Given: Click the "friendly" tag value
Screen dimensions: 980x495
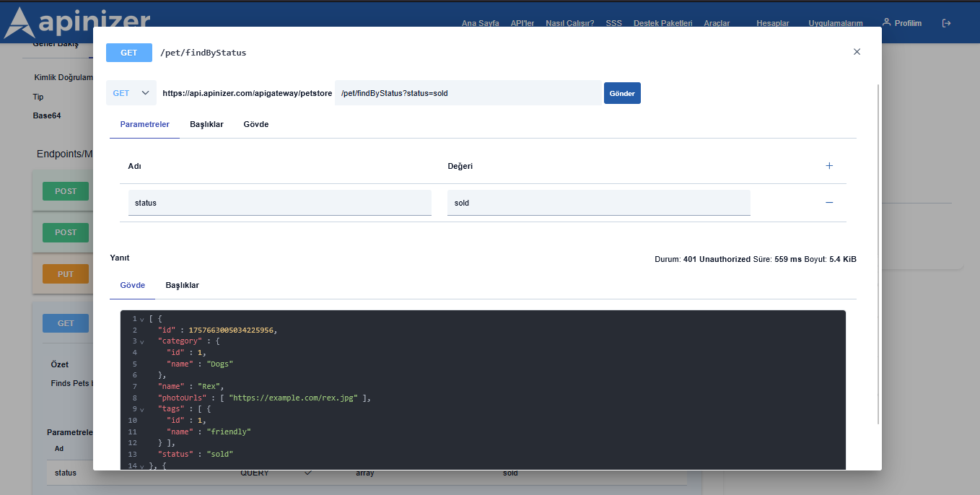Looking at the screenshot, I should [x=229, y=432].
